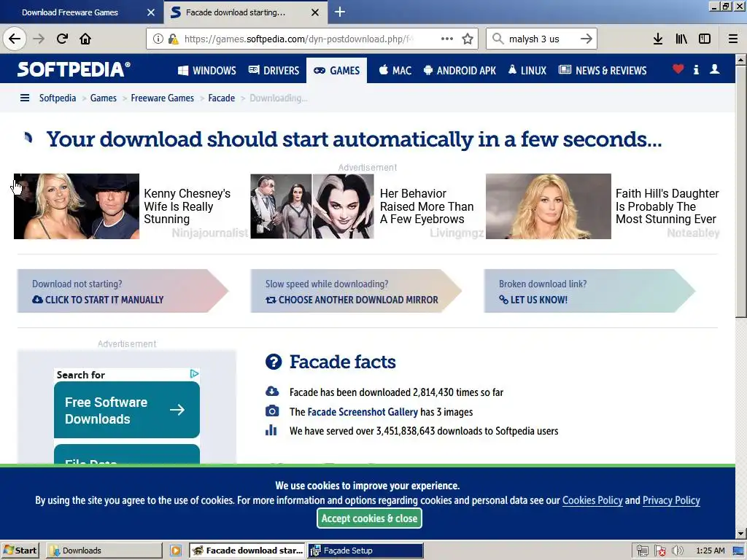This screenshot has width=747, height=560.
Task: Open the Library bookmarks icon
Action: [x=681, y=39]
